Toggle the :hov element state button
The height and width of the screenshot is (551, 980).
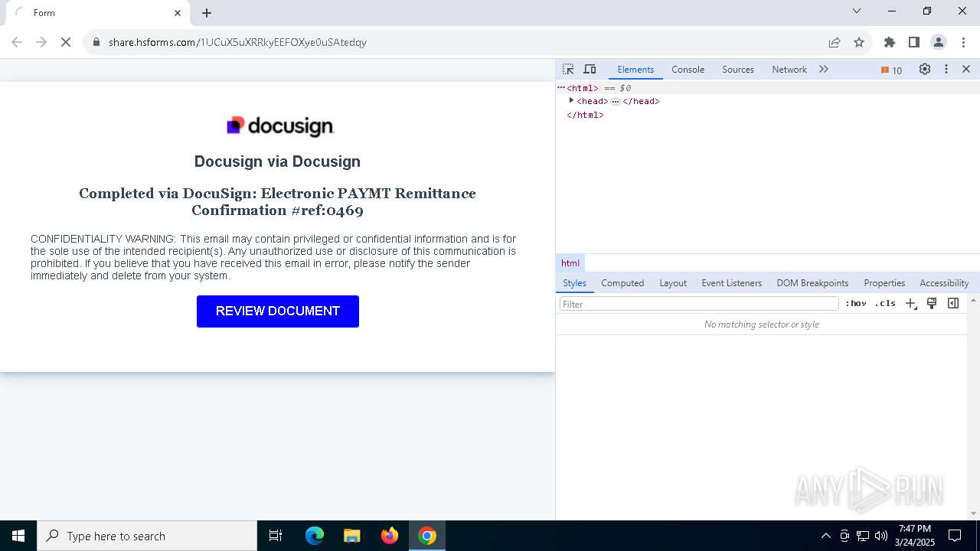pyautogui.click(x=856, y=304)
